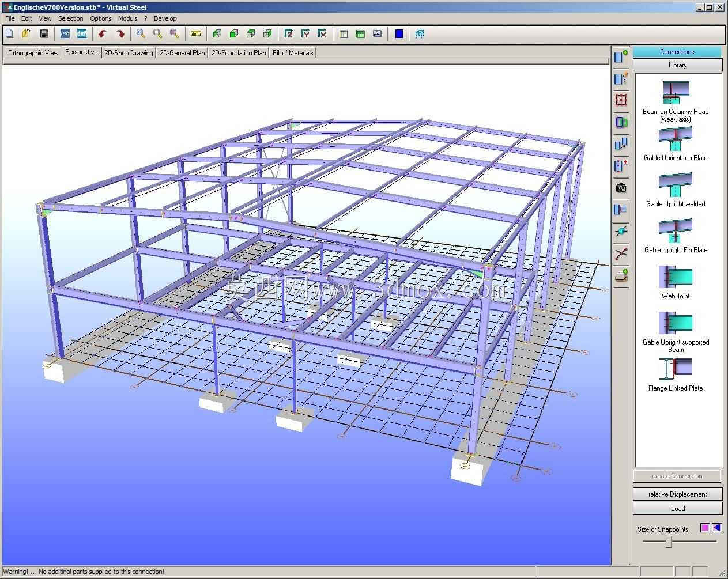
Task: Open the Edit menu
Action: pyautogui.click(x=27, y=18)
